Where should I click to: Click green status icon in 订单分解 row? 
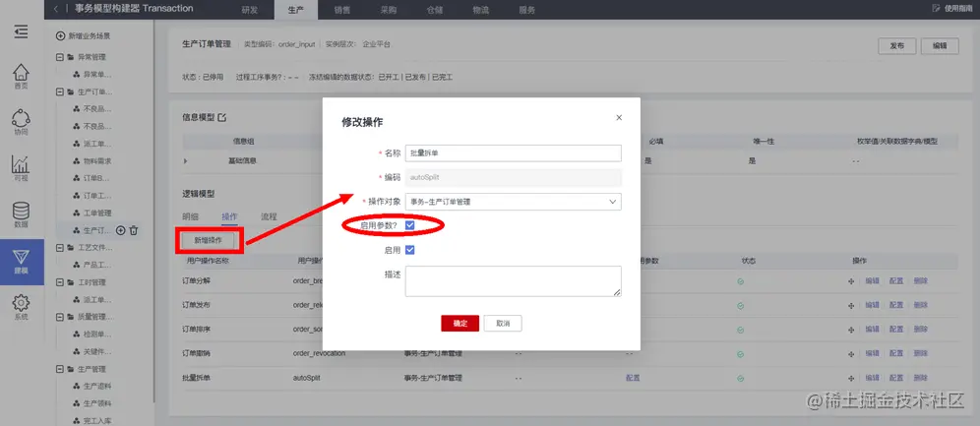(x=740, y=281)
